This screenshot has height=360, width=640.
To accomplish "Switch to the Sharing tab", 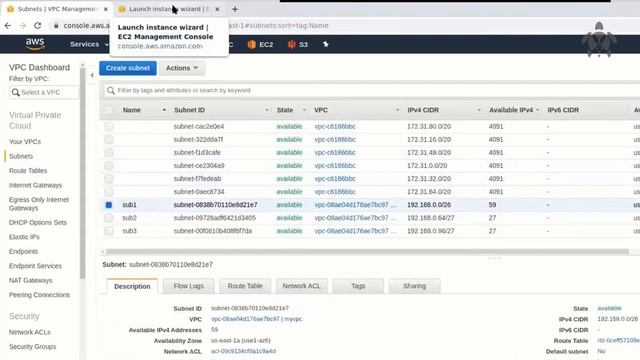I will [x=414, y=286].
